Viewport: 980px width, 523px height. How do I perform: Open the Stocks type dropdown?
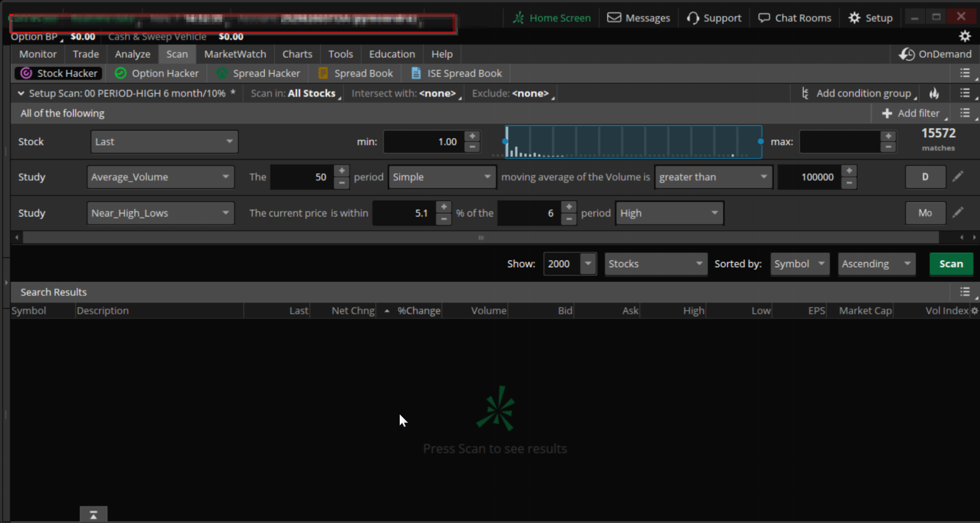[656, 264]
